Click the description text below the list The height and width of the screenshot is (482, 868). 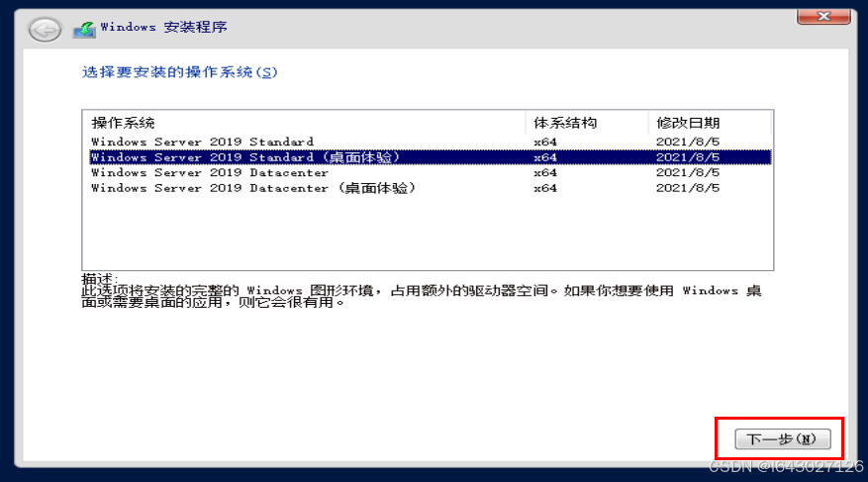(x=422, y=296)
